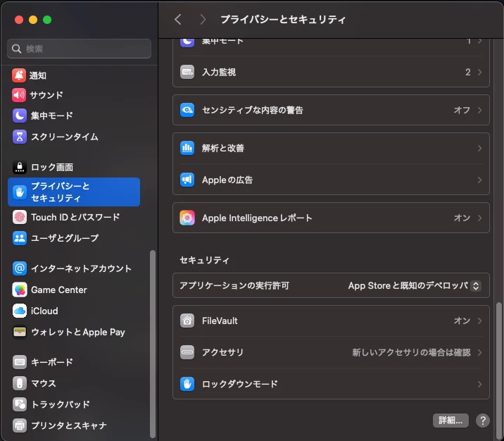
Task: Open スクリーンタイム hourglass icon
Action: (x=19, y=137)
